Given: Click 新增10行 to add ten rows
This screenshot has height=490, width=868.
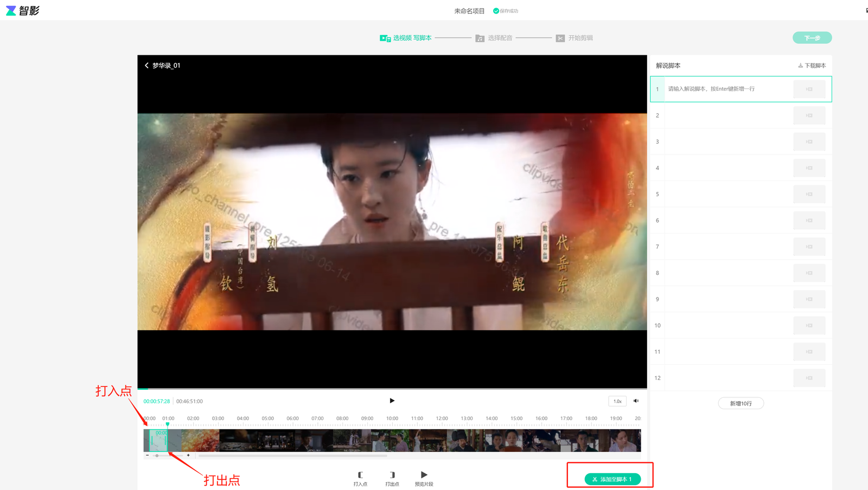Looking at the screenshot, I should coord(741,403).
